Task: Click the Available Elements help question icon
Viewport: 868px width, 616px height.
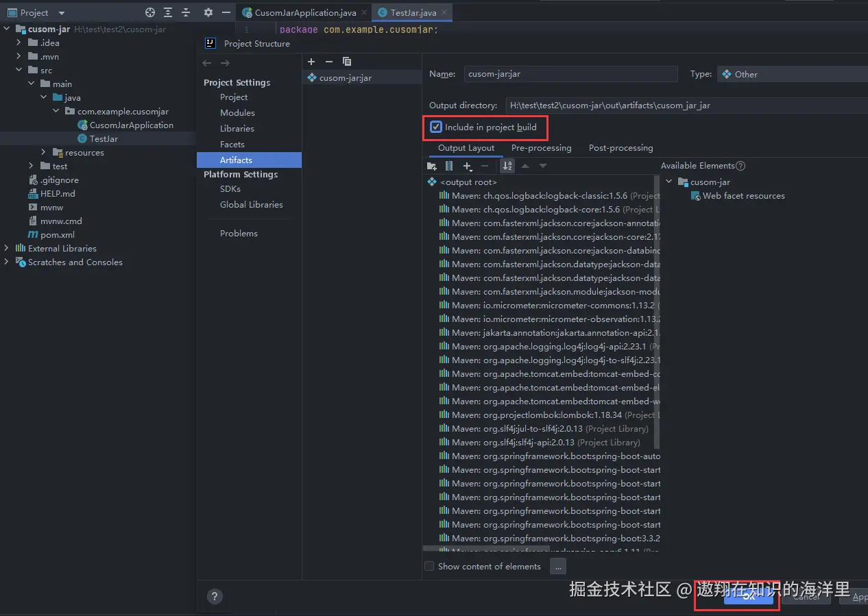Action: pyautogui.click(x=740, y=166)
